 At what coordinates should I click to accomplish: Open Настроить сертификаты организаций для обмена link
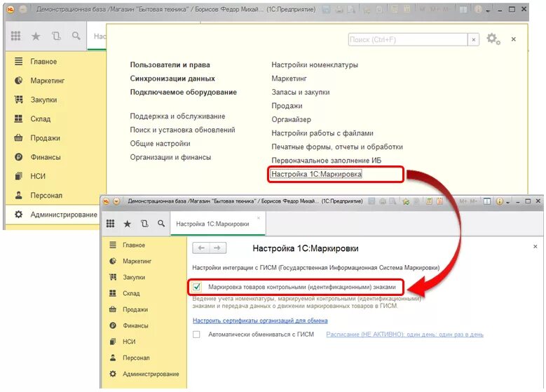point(260,320)
